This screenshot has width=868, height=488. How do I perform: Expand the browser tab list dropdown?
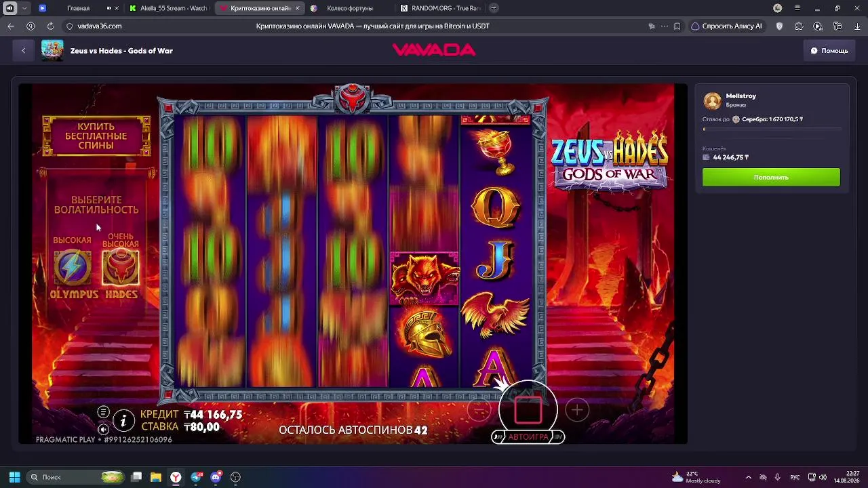pyautogui.click(x=25, y=8)
